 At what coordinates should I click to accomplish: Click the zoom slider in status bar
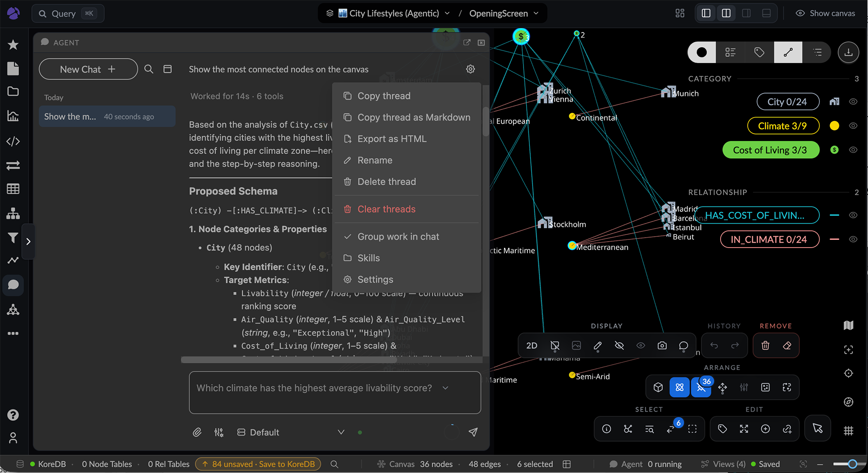(x=845, y=464)
